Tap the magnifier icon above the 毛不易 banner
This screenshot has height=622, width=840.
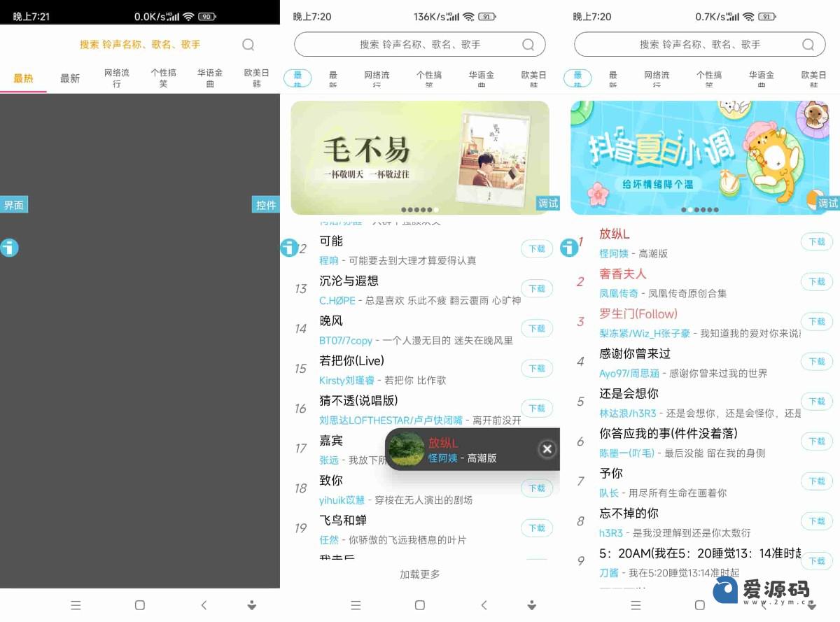(x=528, y=45)
